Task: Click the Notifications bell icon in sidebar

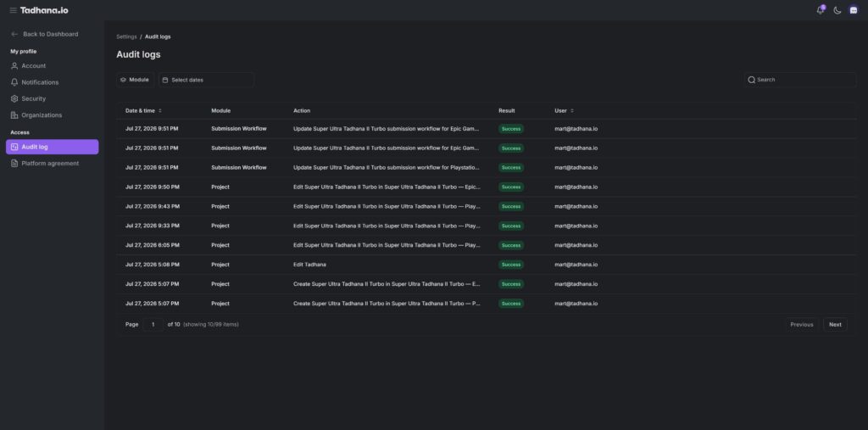Action: pos(14,82)
